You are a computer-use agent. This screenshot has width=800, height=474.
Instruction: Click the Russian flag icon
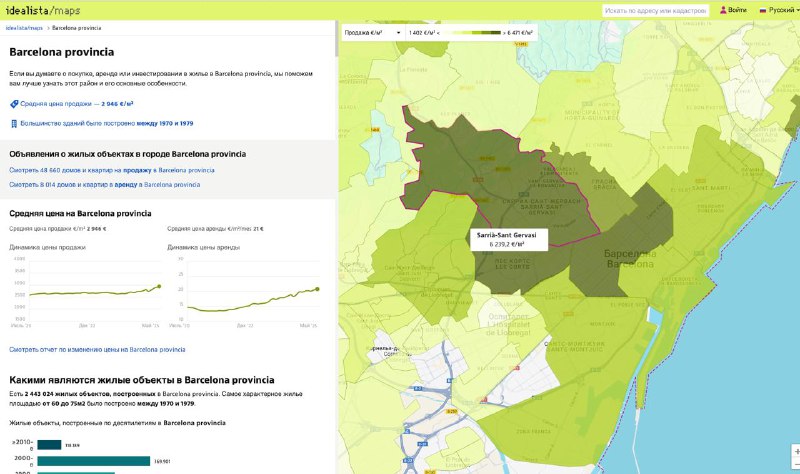point(763,10)
